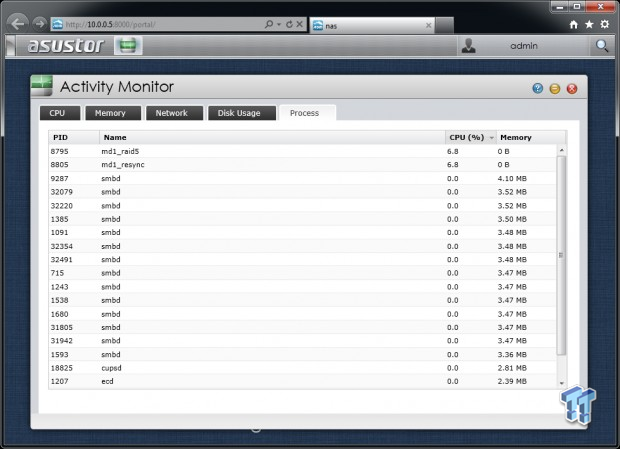Click the admin user silhouette icon
The image size is (620, 449).
[x=469, y=46]
